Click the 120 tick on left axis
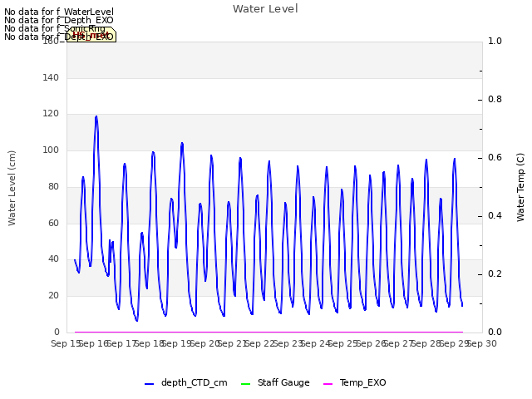 [x=51, y=114]
